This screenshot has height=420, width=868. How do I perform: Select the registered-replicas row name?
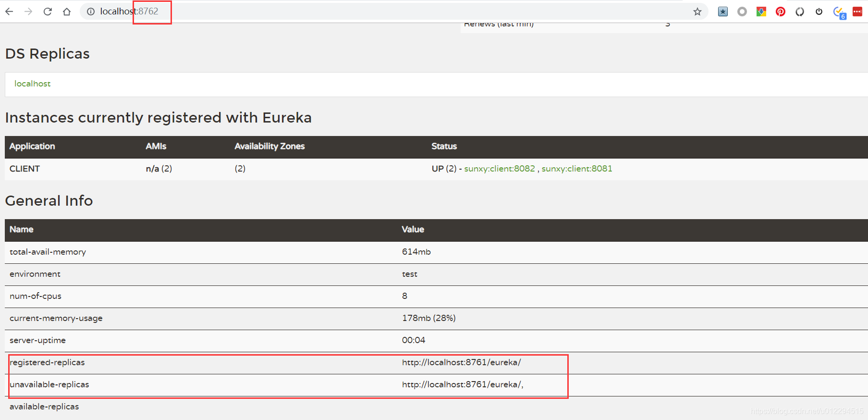pyautogui.click(x=47, y=362)
